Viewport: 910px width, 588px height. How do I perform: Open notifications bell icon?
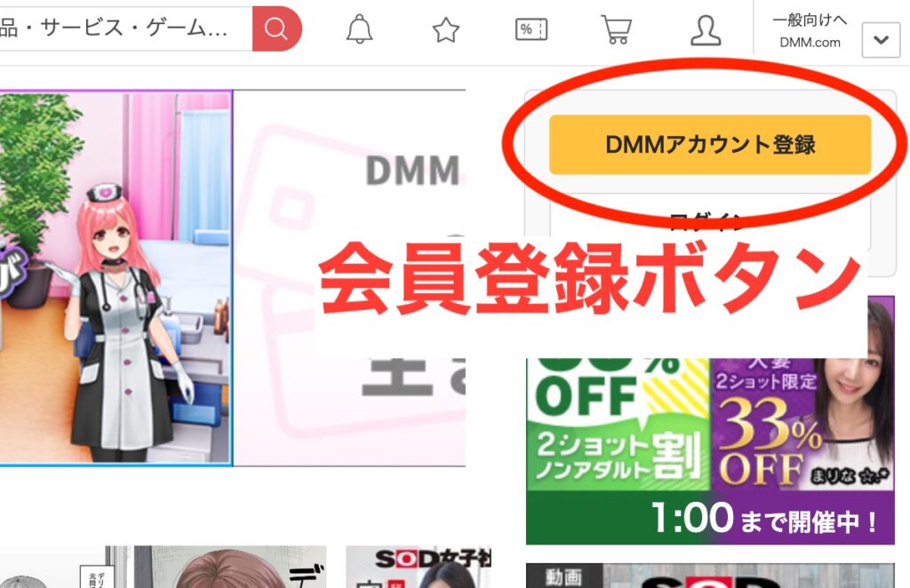coord(359,29)
